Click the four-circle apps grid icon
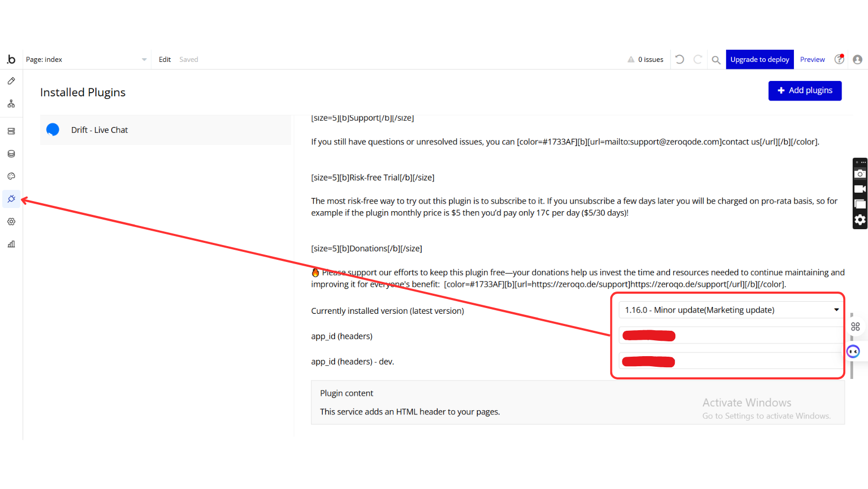Viewport: 868px width, 489px height. (855, 327)
